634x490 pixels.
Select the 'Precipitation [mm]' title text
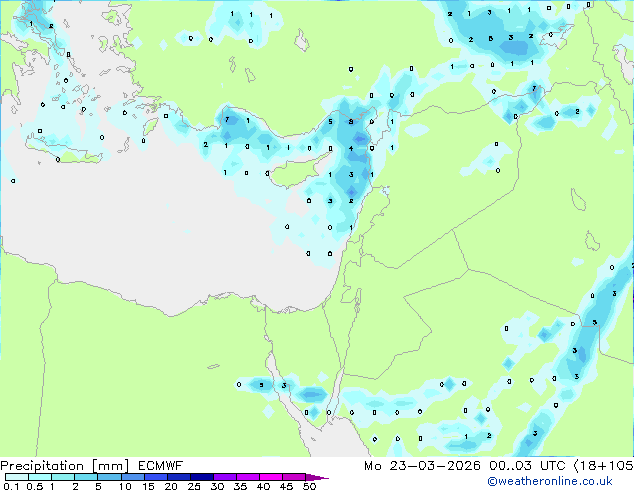[65, 466]
